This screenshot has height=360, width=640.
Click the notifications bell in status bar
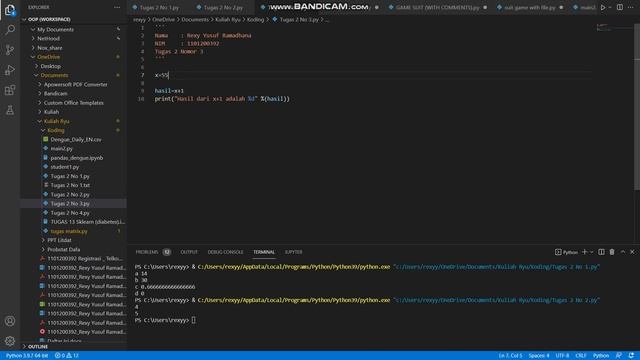tap(631, 356)
